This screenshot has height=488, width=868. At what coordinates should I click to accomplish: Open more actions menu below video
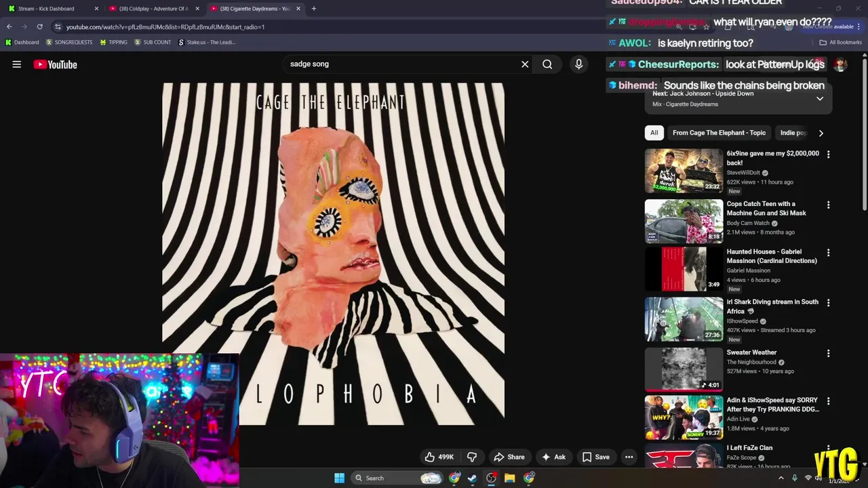point(629,457)
